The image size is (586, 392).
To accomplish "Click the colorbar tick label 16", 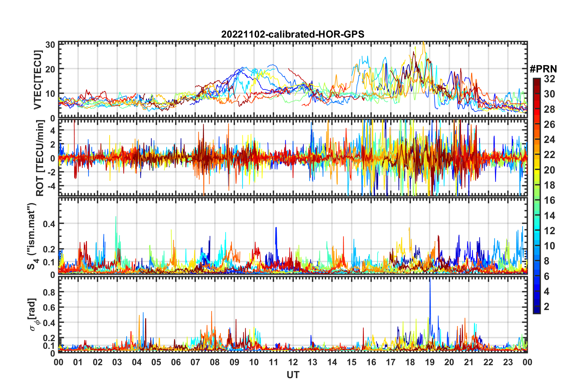I will [x=549, y=200].
